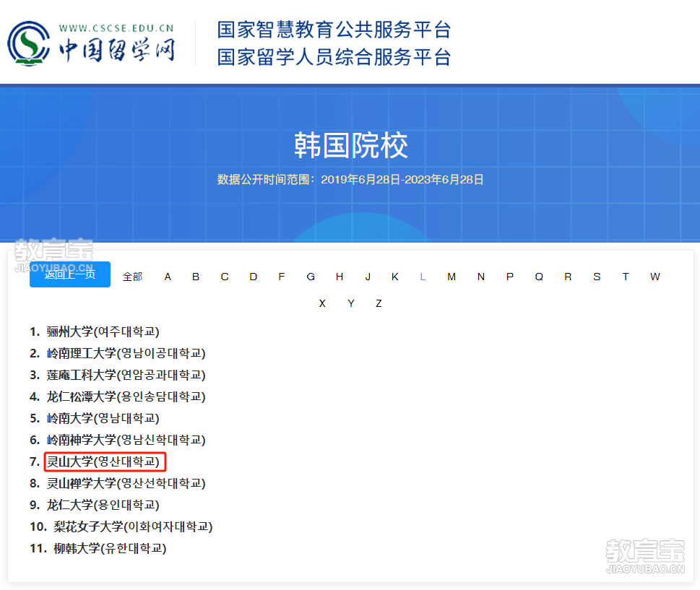The image size is (700, 590).
Task: Filter universities by letter W
Action: [x=655, y=277]
